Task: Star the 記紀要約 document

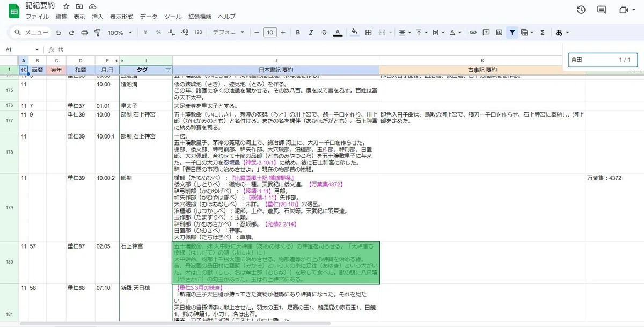Action: 66,6
